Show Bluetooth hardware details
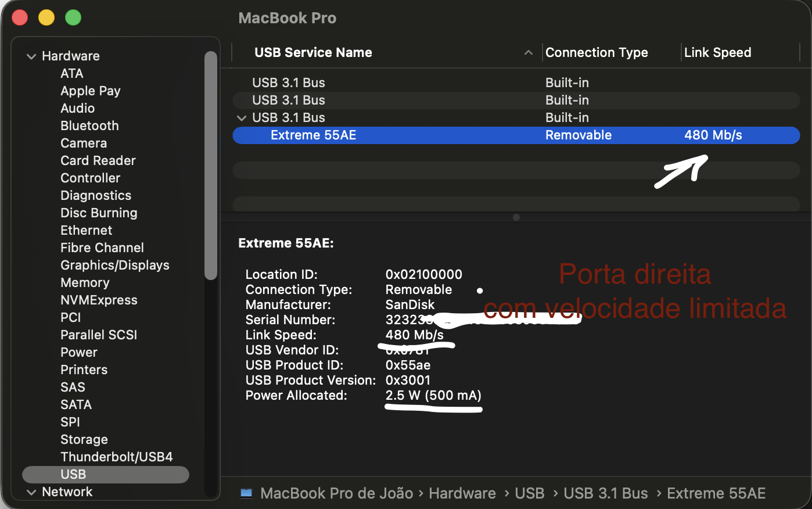812x509 pixels. pos(89,126)
